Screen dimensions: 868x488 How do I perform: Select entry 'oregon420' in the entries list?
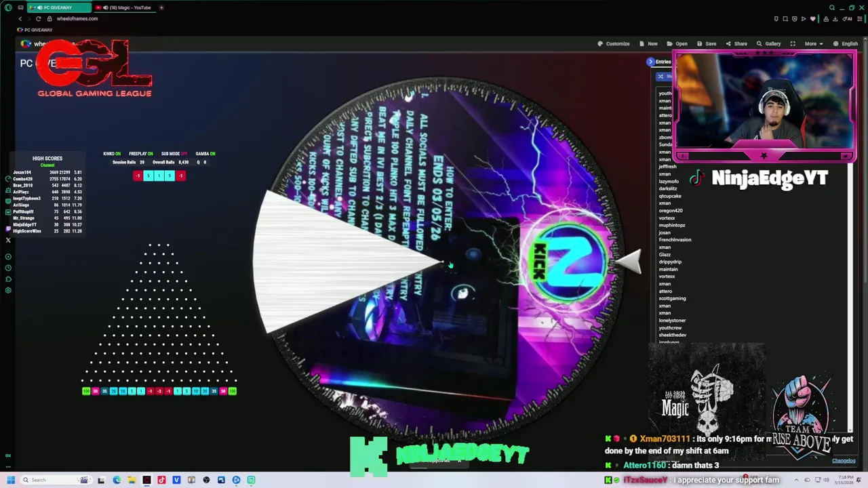pos(671,210)
